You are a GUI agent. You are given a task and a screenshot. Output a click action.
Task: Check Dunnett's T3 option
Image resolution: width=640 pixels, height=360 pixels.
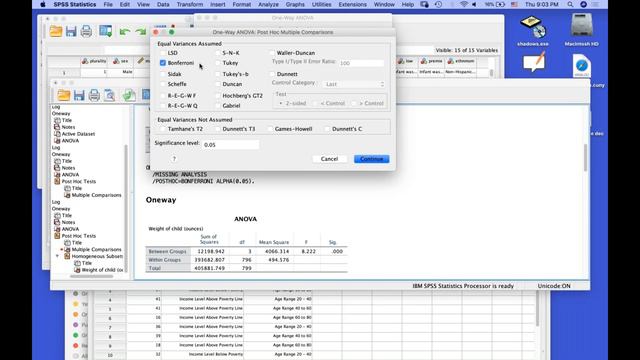click(218, 129)
